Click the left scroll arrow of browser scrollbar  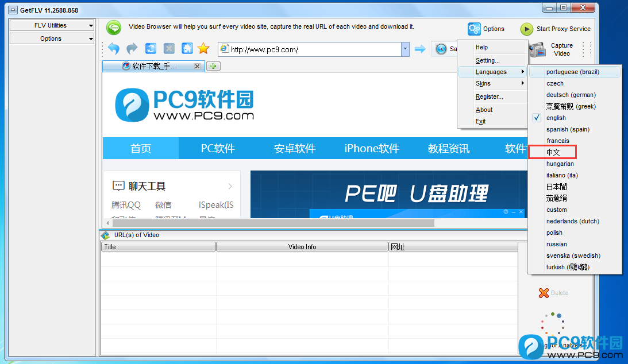click(x=107, y=223)
